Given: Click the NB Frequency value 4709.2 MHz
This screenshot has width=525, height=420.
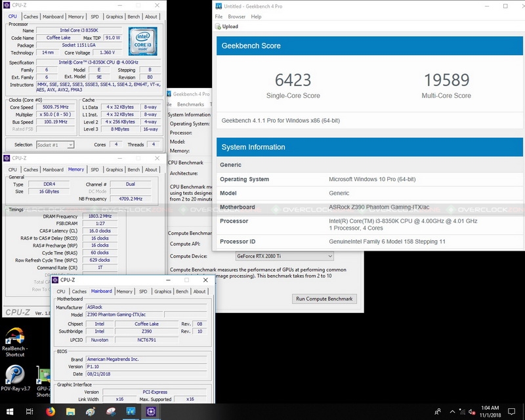Looking at the screenshot, I should [x=131, y=199].
